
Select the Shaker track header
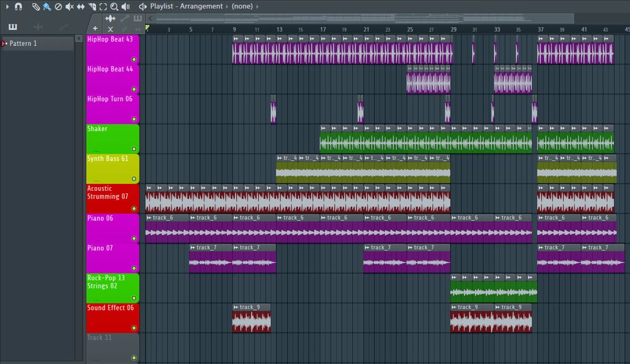coord(113,139)
